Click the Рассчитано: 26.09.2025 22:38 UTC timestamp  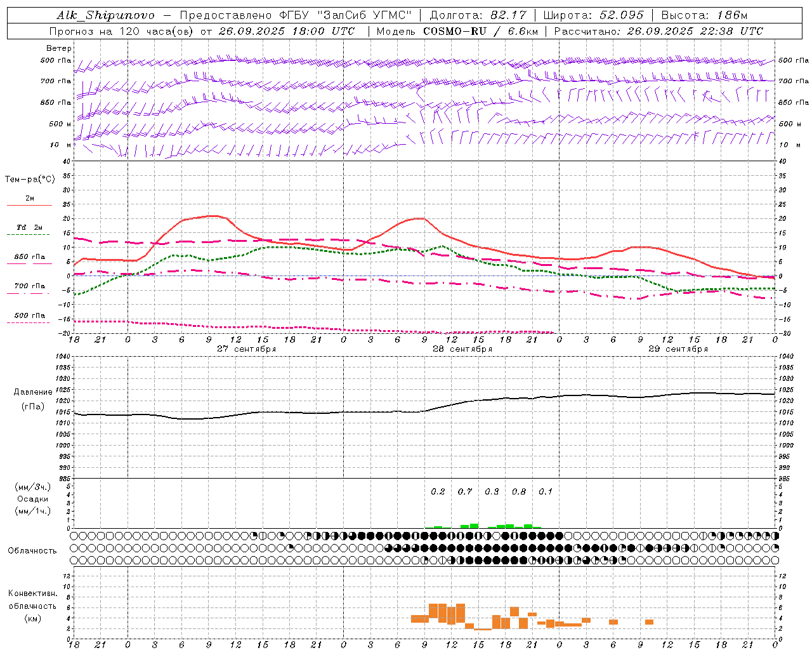tap(659, 31)
